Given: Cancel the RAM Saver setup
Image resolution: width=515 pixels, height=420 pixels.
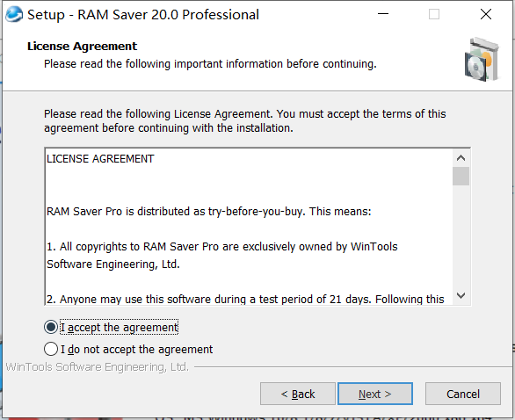Looking at the screenshot, I should pyautogui.click(x=463, y=394).
